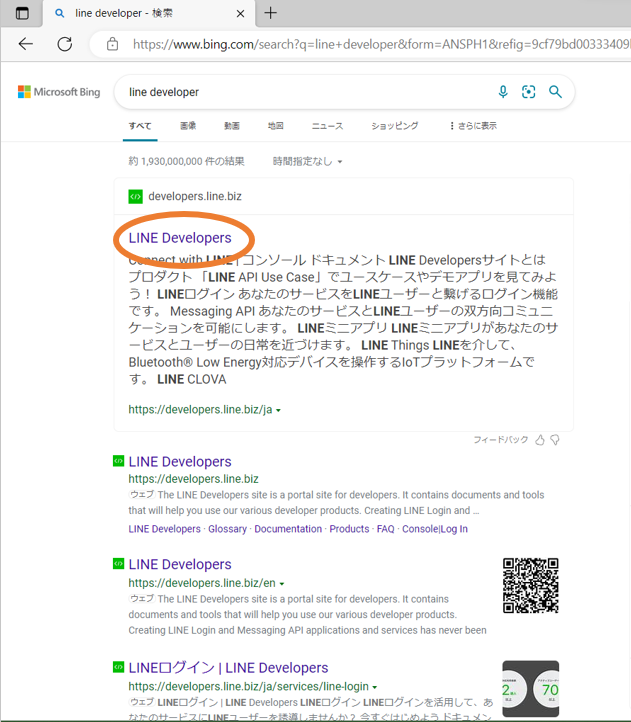Start voice search with microphone icon

click(x=503, y=92)
